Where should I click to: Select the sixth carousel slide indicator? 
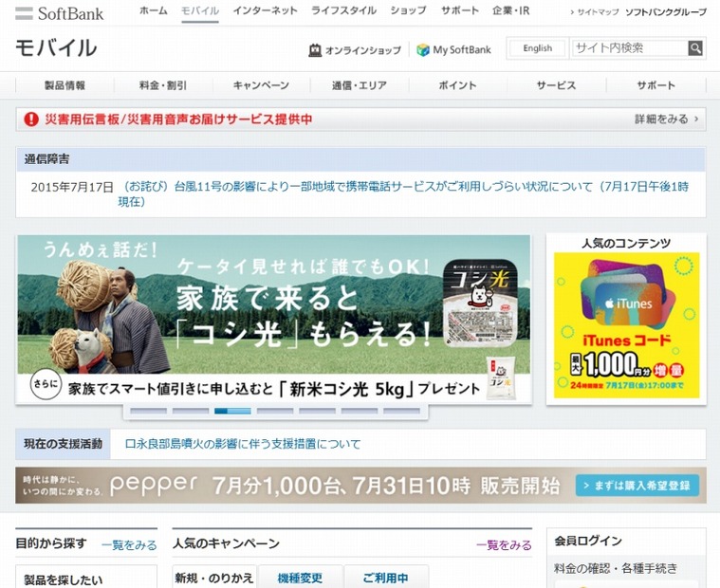(x=360, y=412)
